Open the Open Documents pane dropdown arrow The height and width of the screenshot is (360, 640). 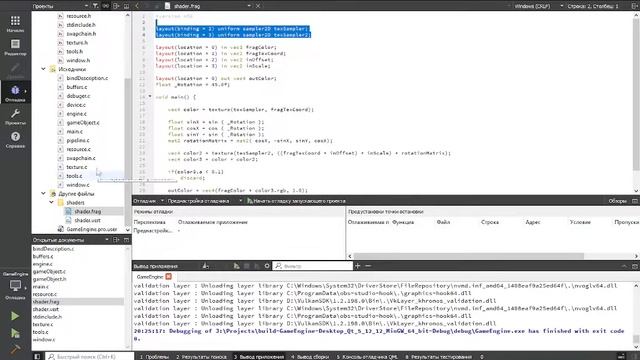click(107, 240)
